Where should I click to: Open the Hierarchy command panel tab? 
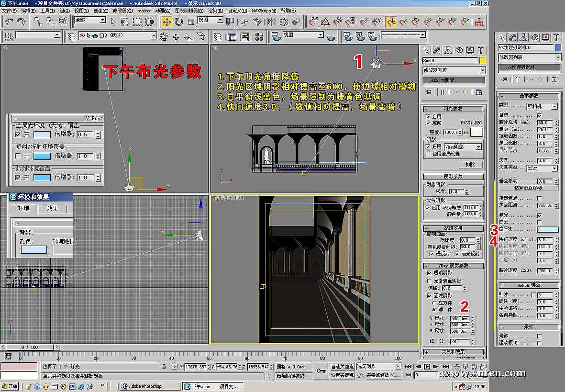pos(448,50)
